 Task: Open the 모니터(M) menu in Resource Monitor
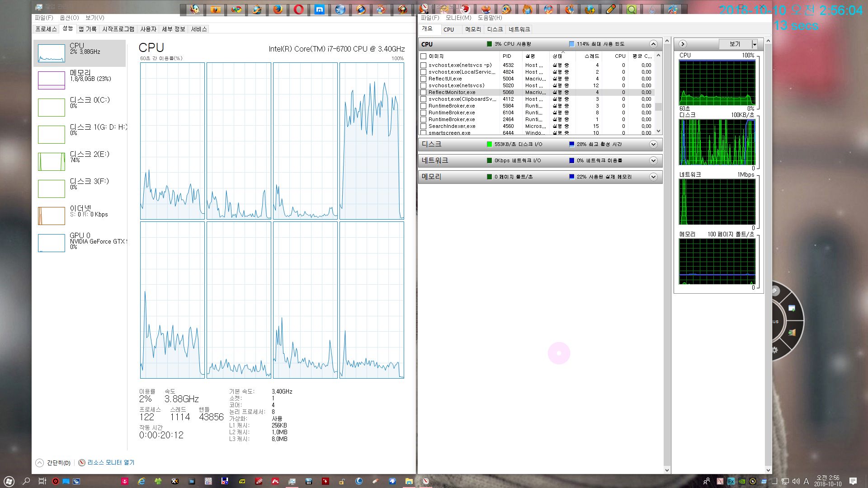458,18
